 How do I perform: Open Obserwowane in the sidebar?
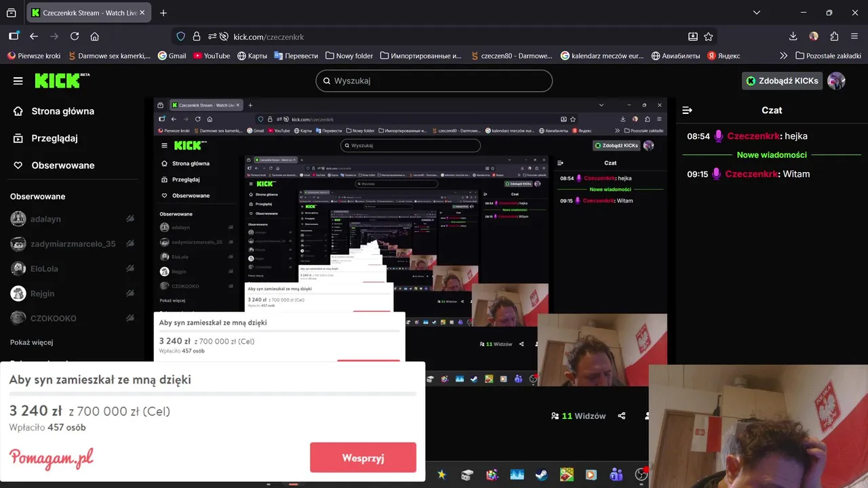[54, 165]
